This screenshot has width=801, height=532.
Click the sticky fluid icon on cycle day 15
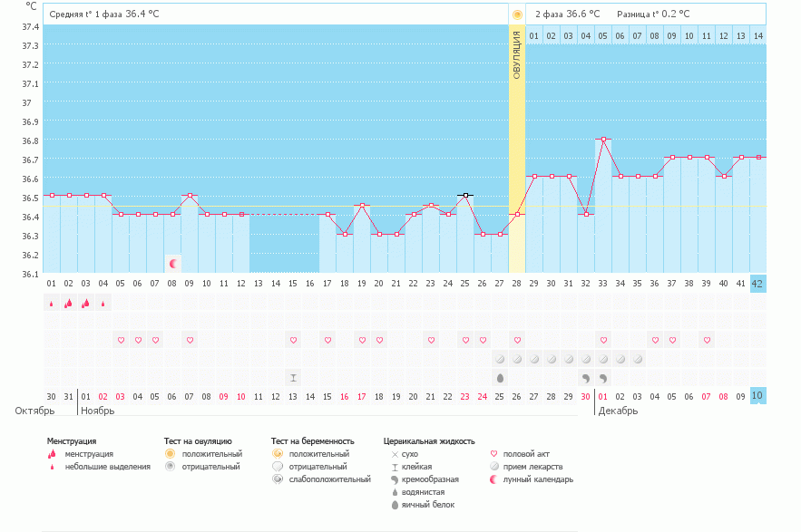(293, 378)
